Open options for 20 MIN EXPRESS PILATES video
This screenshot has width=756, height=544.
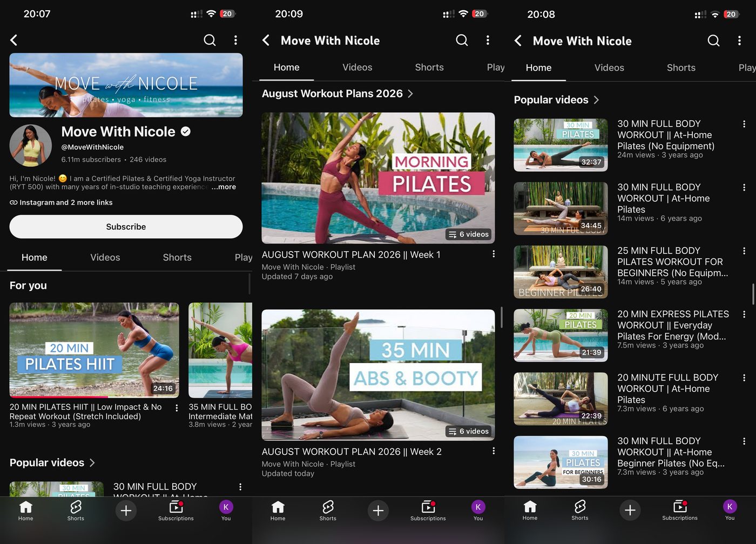coord(744,314)
